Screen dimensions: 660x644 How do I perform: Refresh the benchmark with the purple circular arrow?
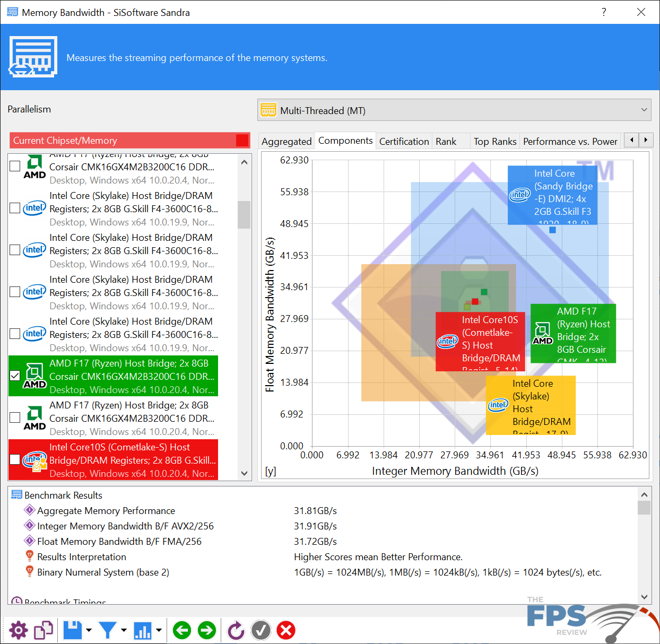click(x=236, y=630)
